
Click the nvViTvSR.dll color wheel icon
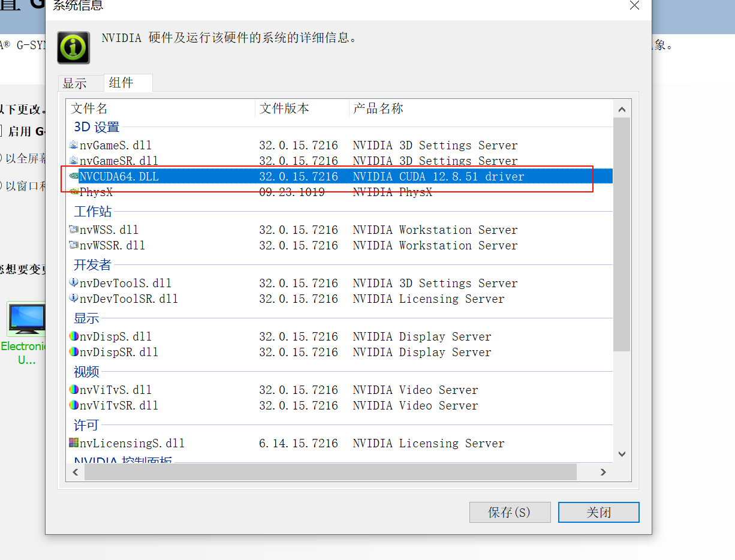74,405
